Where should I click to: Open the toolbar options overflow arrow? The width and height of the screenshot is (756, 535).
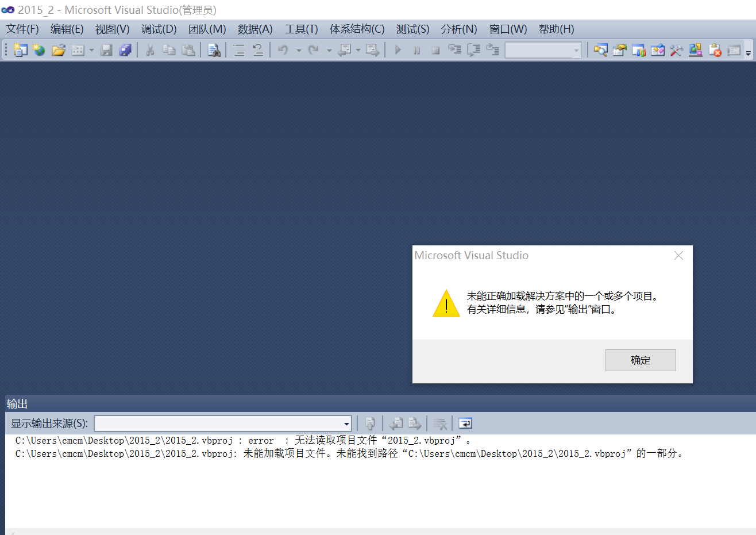pos(749,52)
